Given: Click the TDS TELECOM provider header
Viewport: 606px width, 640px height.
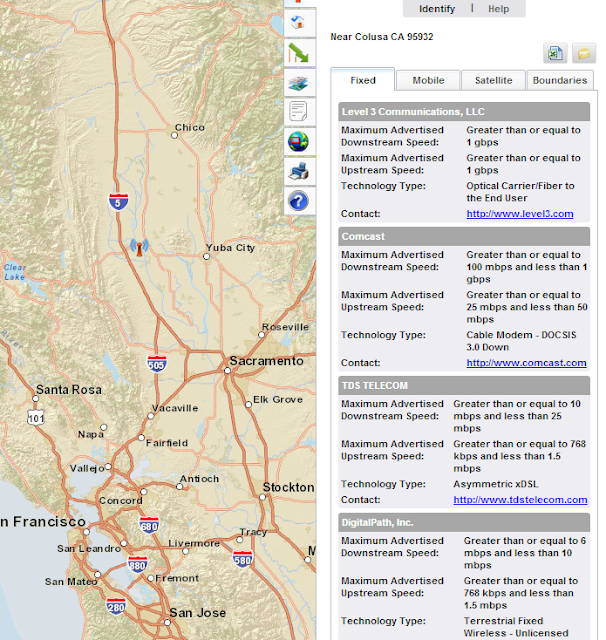Looking at the screenshot, I should click(x=464, y=385).
